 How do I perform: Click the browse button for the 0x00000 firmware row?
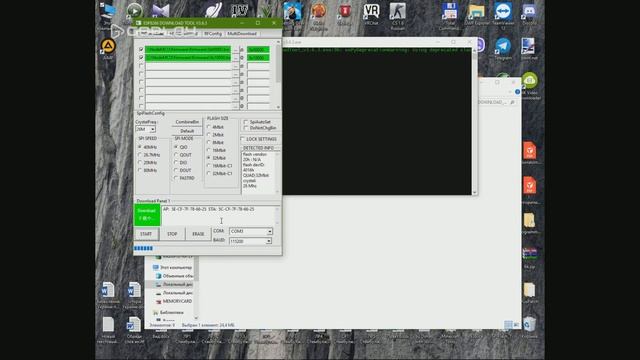click(236, 50)
